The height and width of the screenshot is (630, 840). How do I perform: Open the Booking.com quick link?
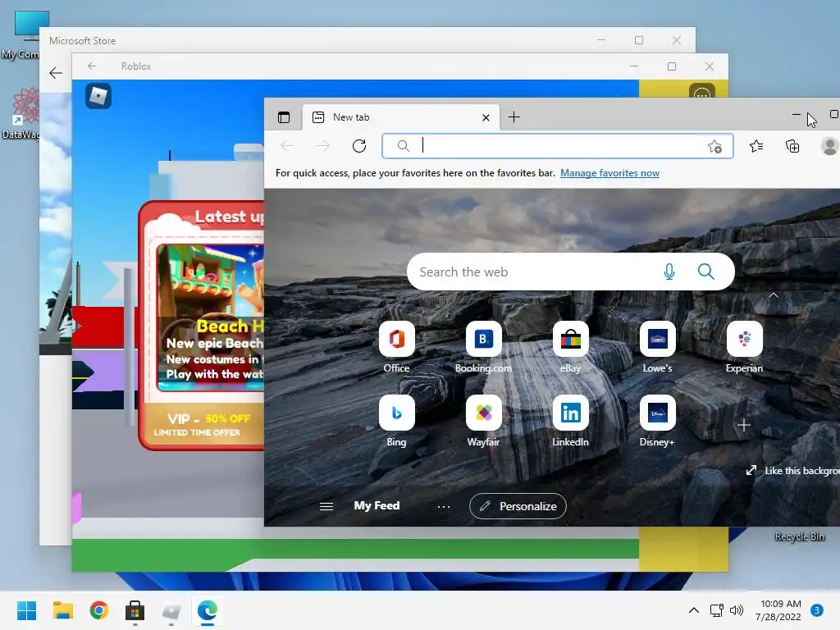pos(483,346)
